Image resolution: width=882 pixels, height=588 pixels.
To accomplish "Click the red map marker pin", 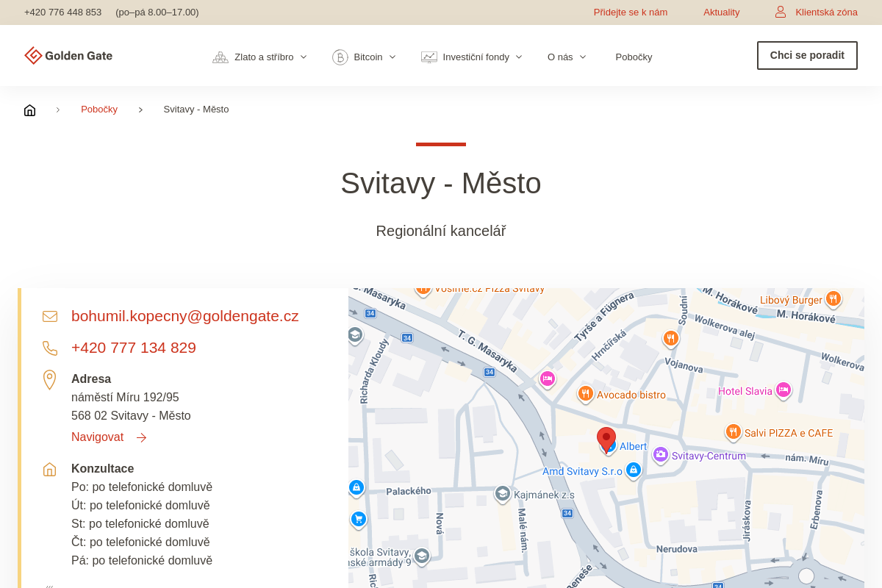I will click(606, 439).
